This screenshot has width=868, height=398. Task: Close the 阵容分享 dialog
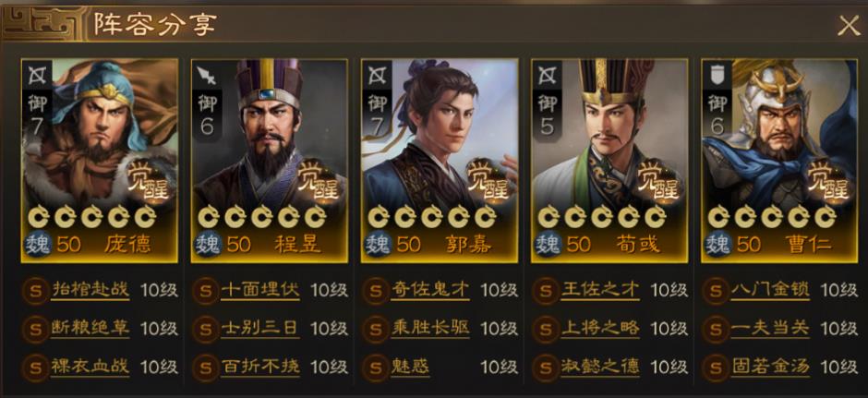(x=848, y=26)
